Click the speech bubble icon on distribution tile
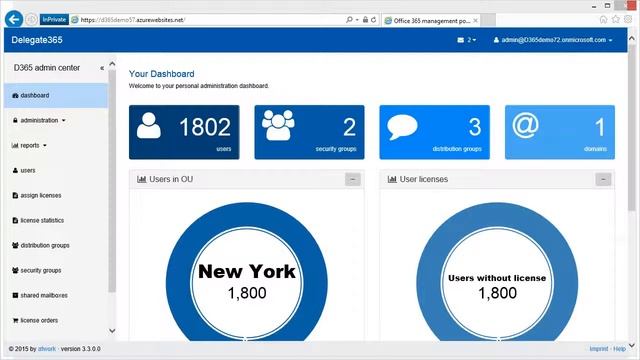The height and width of the screenshot is (360, 640). (402, 127)
